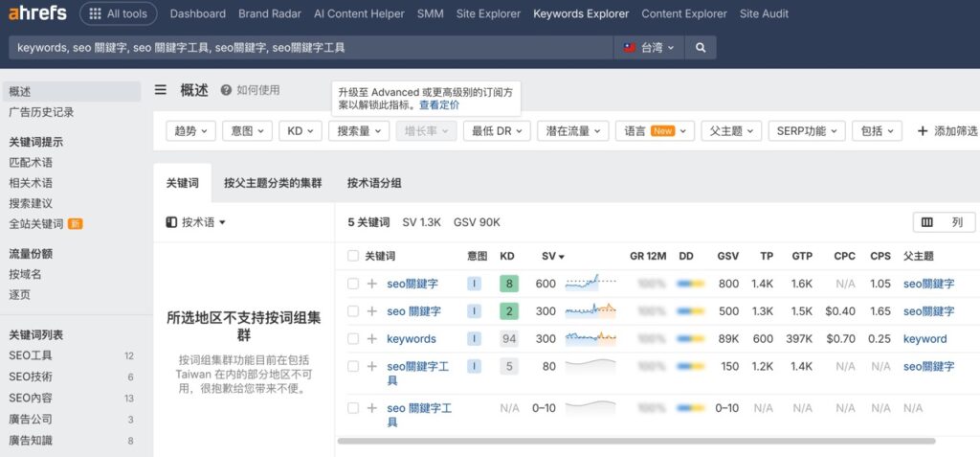980x457 pixels.
Task: Open 广告历史记录 in sidebar
Action: (x=41, y=112)
